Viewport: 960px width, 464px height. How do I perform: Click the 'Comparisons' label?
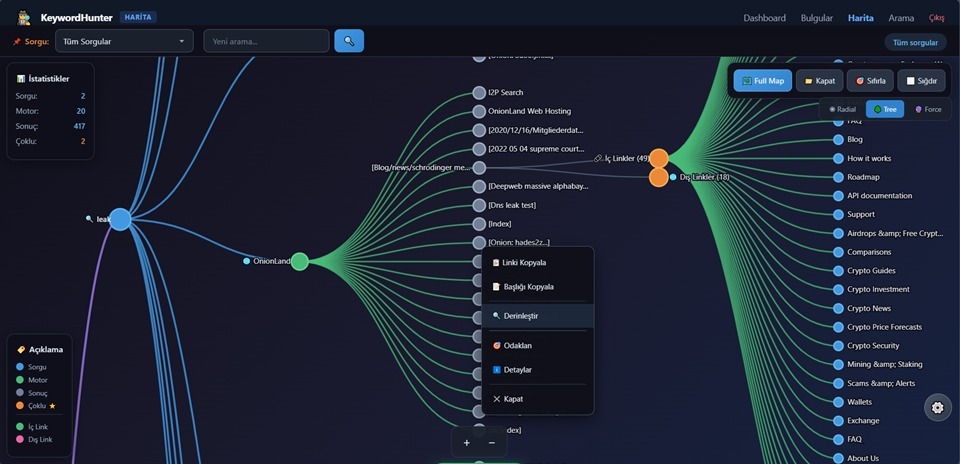(x=869, y=252)
